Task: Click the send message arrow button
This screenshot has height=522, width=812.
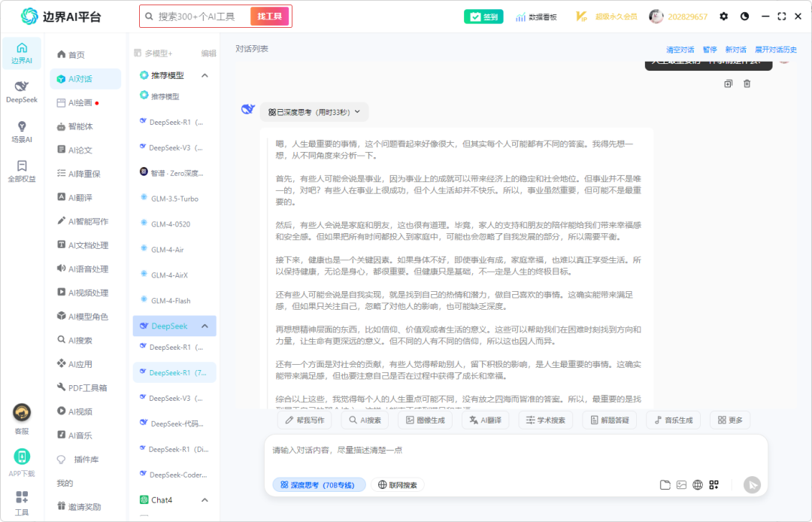Action: click(752, 485)
